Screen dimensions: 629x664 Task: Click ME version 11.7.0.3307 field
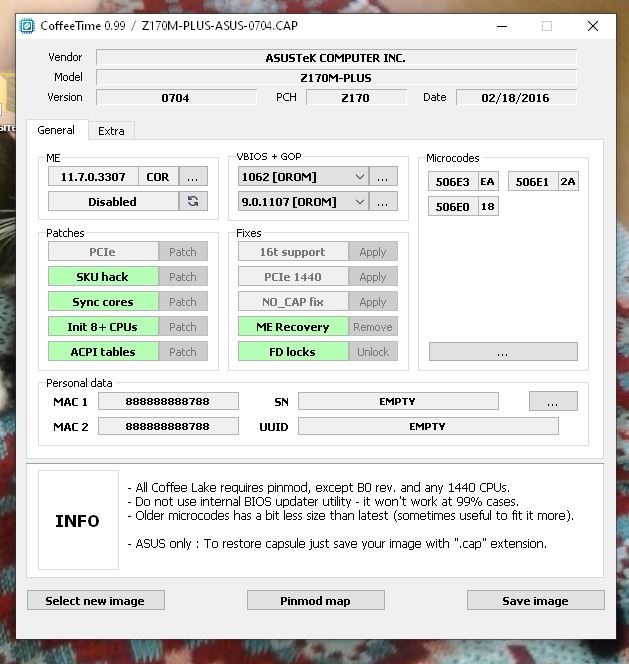point(93,176)
